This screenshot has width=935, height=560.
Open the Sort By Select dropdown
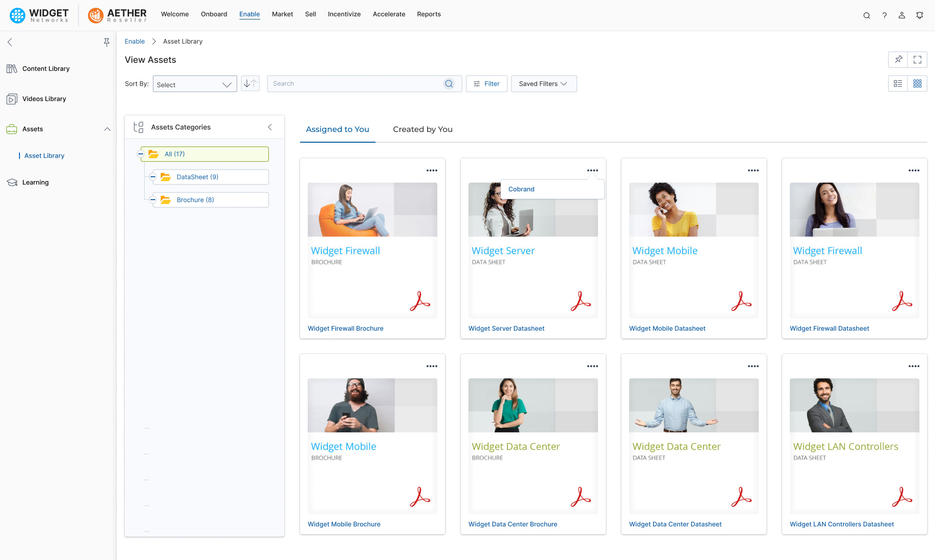point(195,84)
